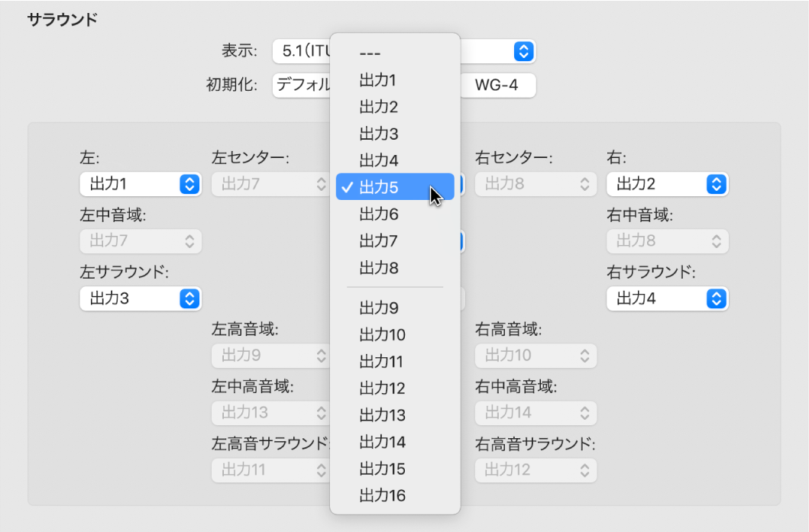Viewport: 809px width, 532px height.
Task: Open the 左中音域 dropdown showing 出力7
Action: pyautogui.click(x=141, y=241)
